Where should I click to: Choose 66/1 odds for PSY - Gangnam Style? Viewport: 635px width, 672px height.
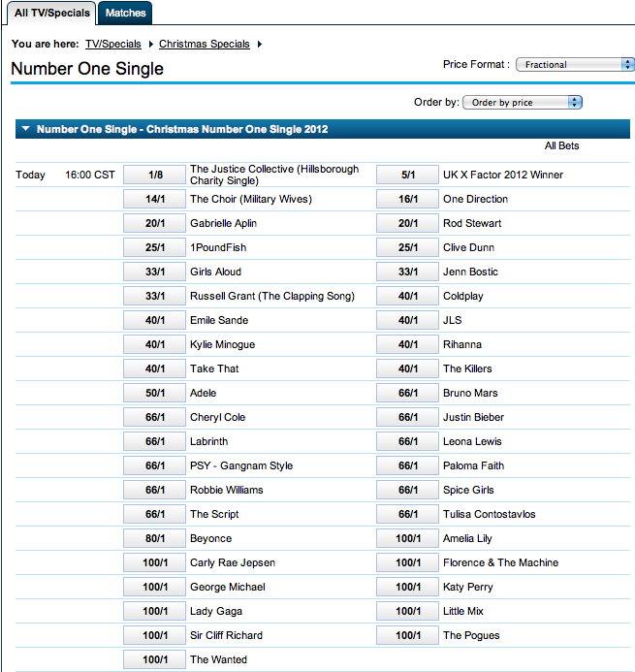(x=155, y=465)
